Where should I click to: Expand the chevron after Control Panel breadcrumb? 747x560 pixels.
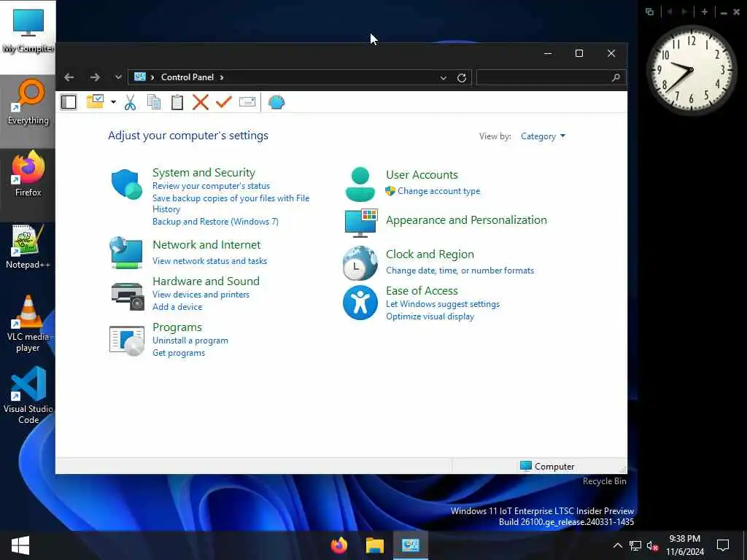222,77
